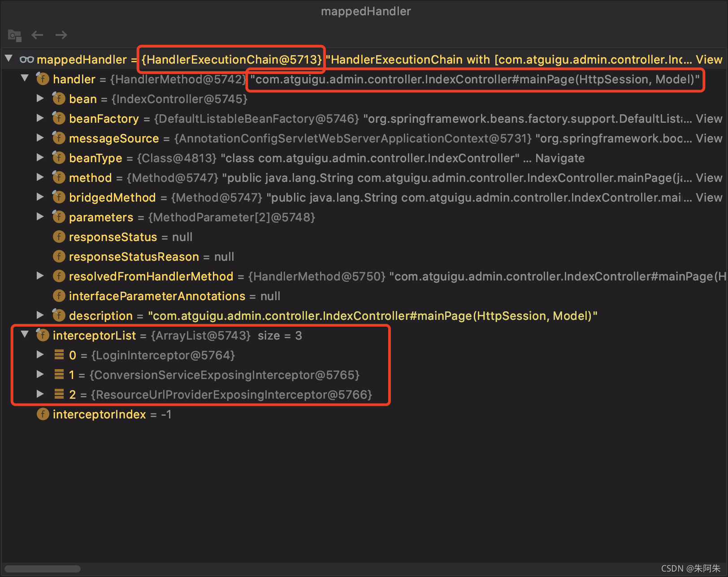Click the field icon next to interceptorIndex
728x577 pixels.
[43, 414]
